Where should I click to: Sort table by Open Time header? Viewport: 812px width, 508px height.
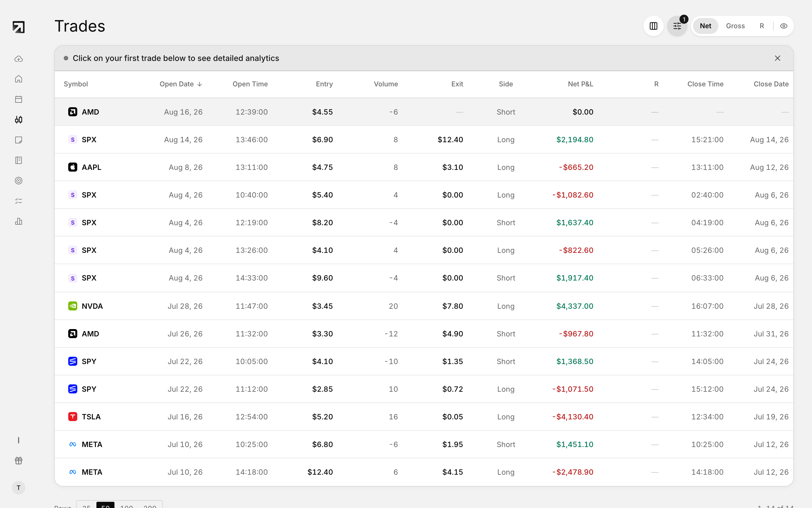[x=250, y=84]
